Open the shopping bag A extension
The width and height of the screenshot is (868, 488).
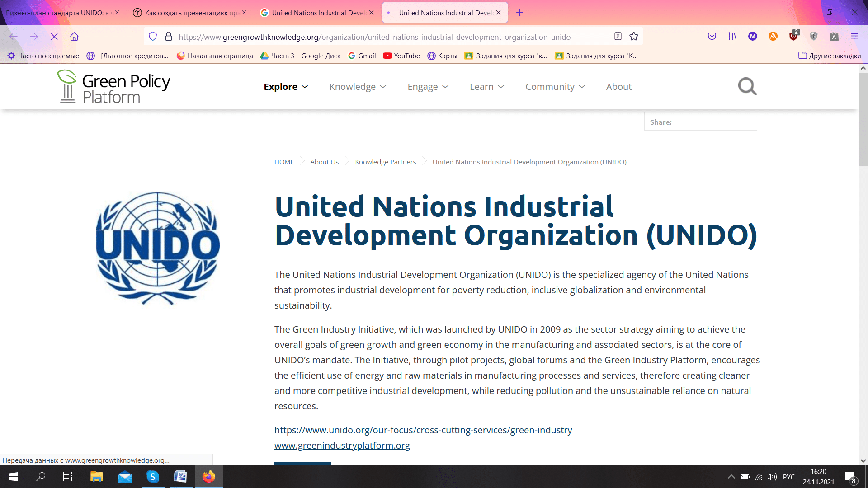coord(834,37)
